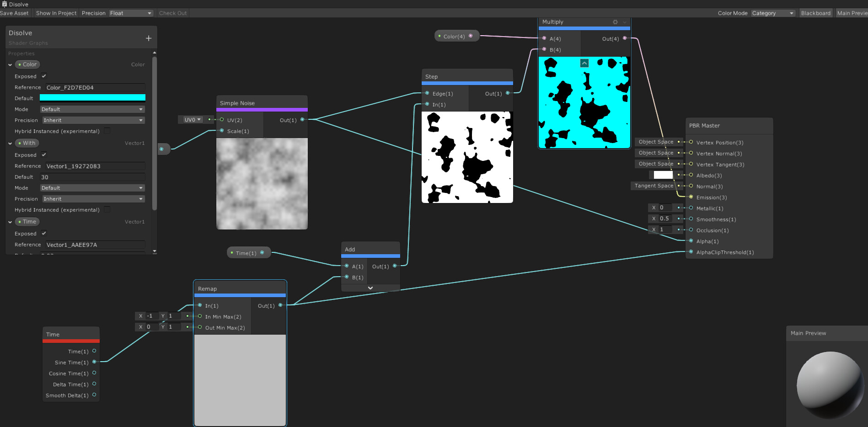Enable Hybrid Instanced for the Color property
868x427 pixels.
(107, 131)
